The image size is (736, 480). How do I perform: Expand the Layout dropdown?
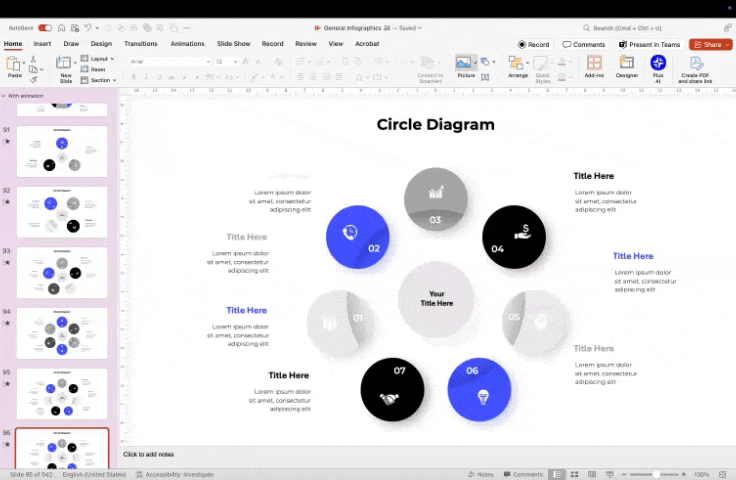click(x=100, y=59)
